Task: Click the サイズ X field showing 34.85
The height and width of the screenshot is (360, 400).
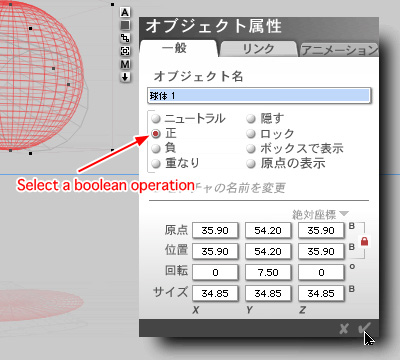Action: tap(215, 293)
